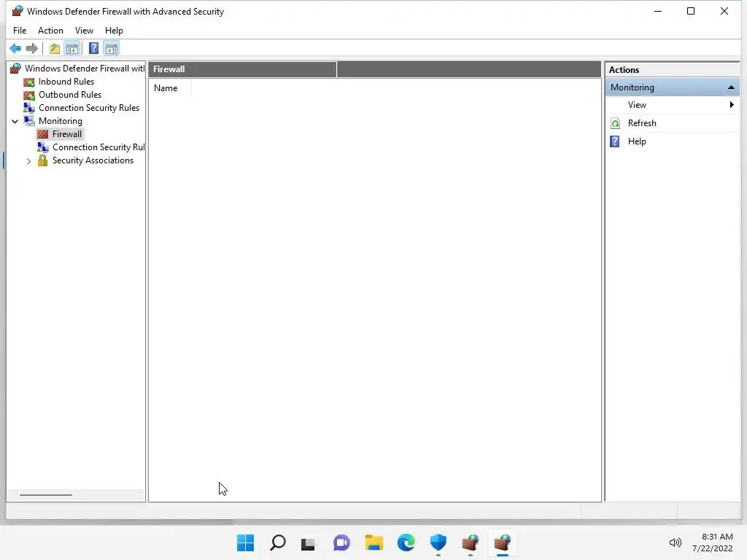Image resolution: width=747 pixels, height=560 pixels.
Task: Toggle the Show/Hide Console Tree toolbar icon
Action: [72, 48]
